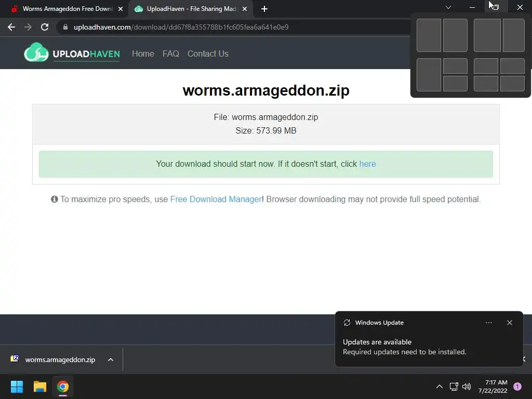Click the Chrome taskbar icon
This screenshot has height=399, width=532.
[63, 387]
